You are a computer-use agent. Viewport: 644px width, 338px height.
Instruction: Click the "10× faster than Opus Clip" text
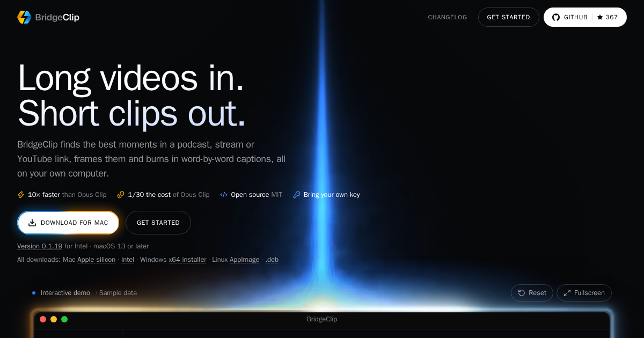pos(67,195)
